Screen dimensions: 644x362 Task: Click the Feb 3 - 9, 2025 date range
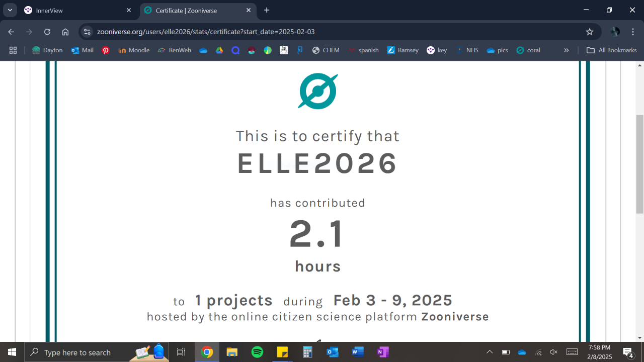coord(392,301)
